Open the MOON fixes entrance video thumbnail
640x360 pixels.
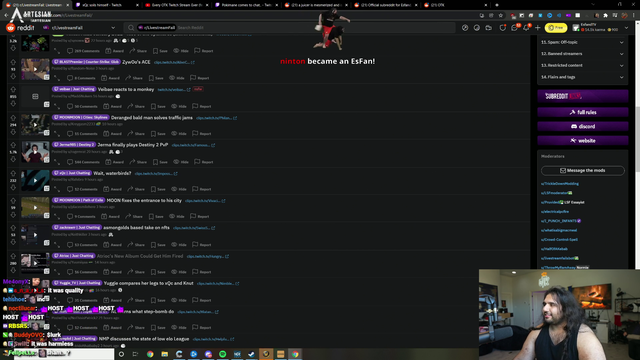pos(35,207)
